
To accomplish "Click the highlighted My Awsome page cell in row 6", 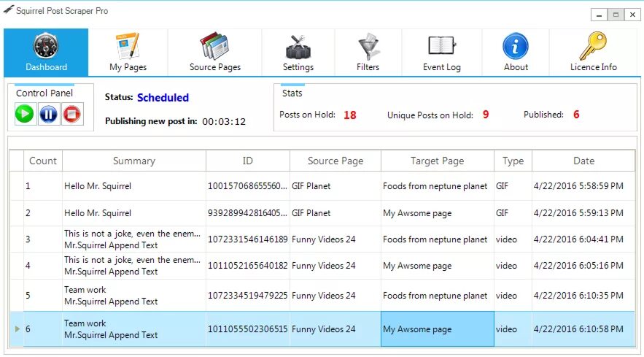I will (x=438, y=329).
